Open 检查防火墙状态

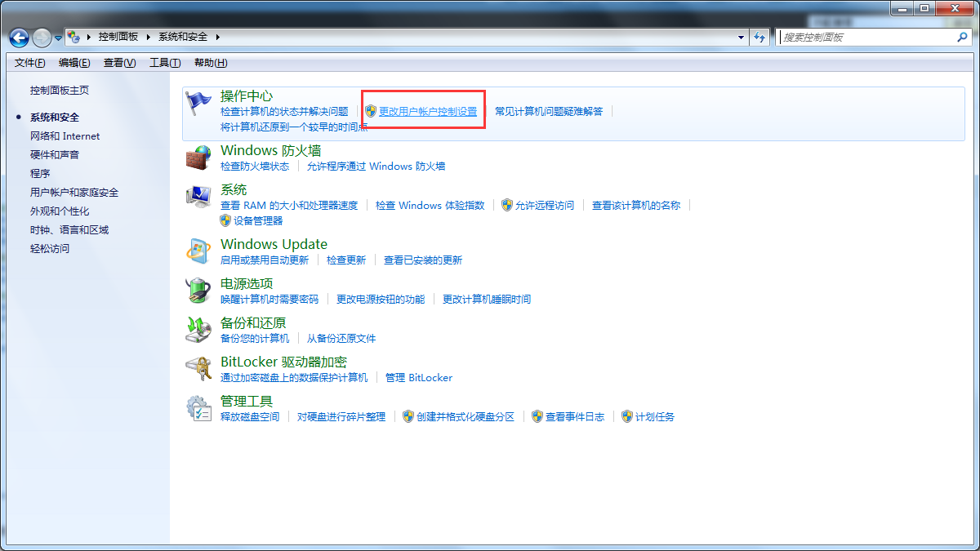(x=255, y=167)
